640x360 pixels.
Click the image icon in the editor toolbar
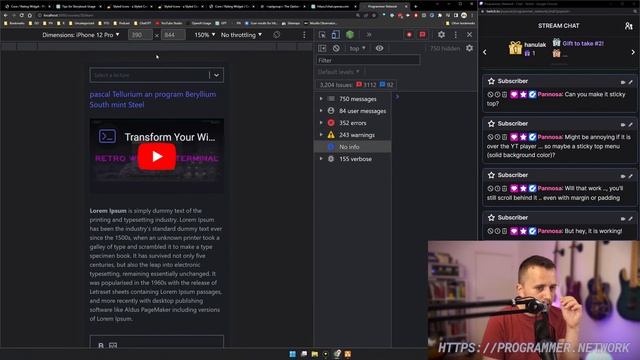point(113,346)
